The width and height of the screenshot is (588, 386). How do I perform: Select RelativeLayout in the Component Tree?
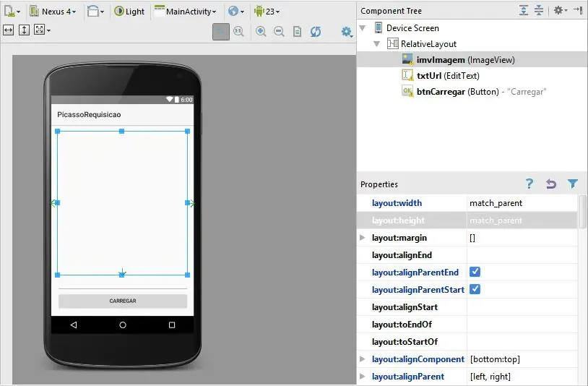tap(428, 44)
